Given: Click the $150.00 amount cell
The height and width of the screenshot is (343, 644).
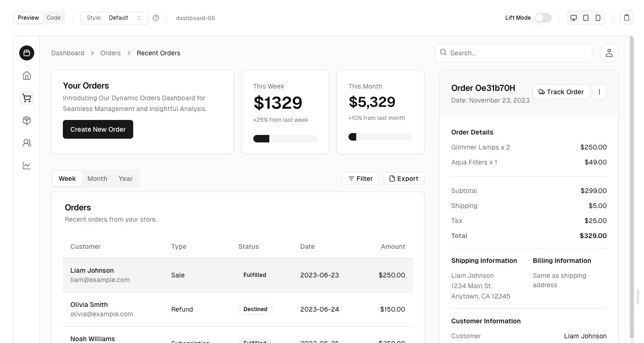Looking at the screenshot, I should [393, 309].
